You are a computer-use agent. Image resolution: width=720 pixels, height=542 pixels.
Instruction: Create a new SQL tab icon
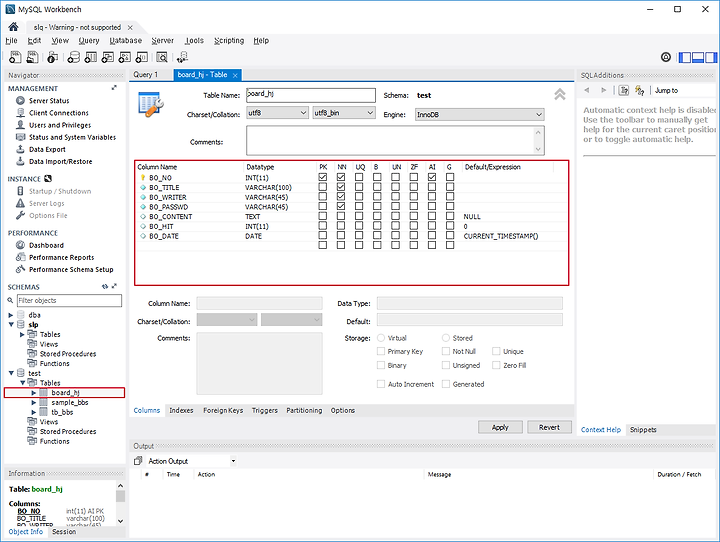pyautogui.click(x=15, y=57)
